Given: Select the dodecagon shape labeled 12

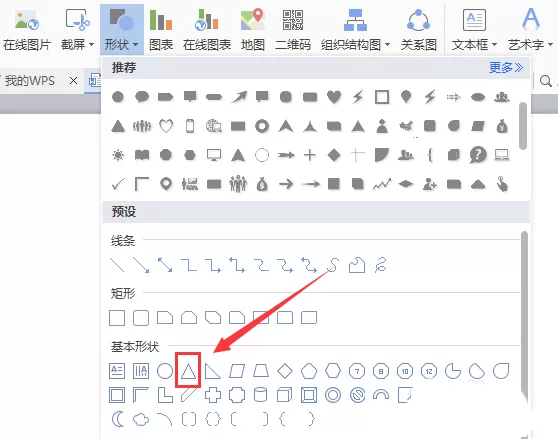Looking at the screenshot, I should coord(429,371).
